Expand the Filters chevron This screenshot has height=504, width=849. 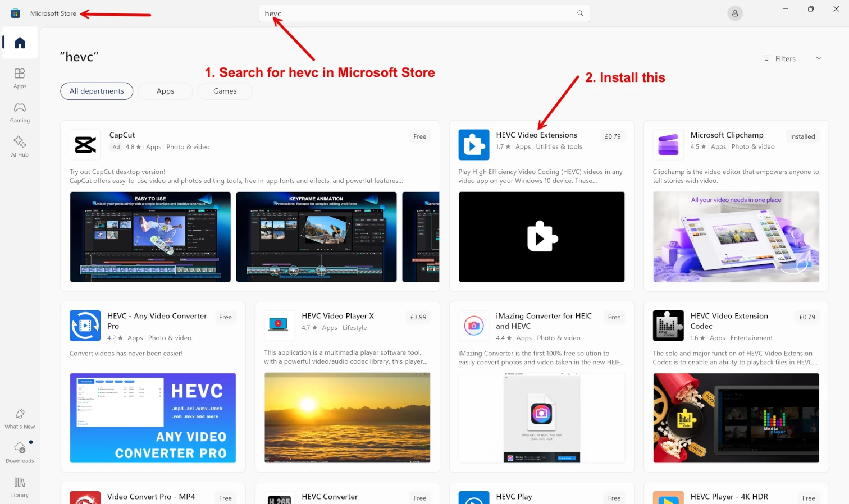819,58
